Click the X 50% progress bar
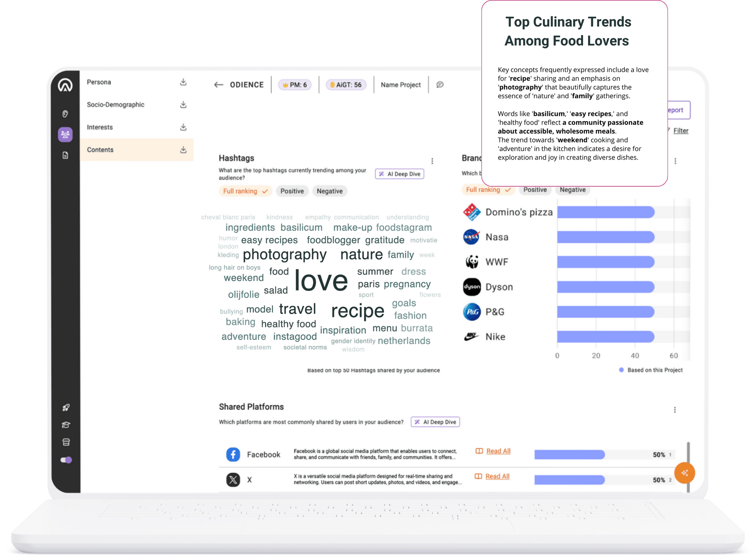 pyautogui.click(x=569, y=480)
